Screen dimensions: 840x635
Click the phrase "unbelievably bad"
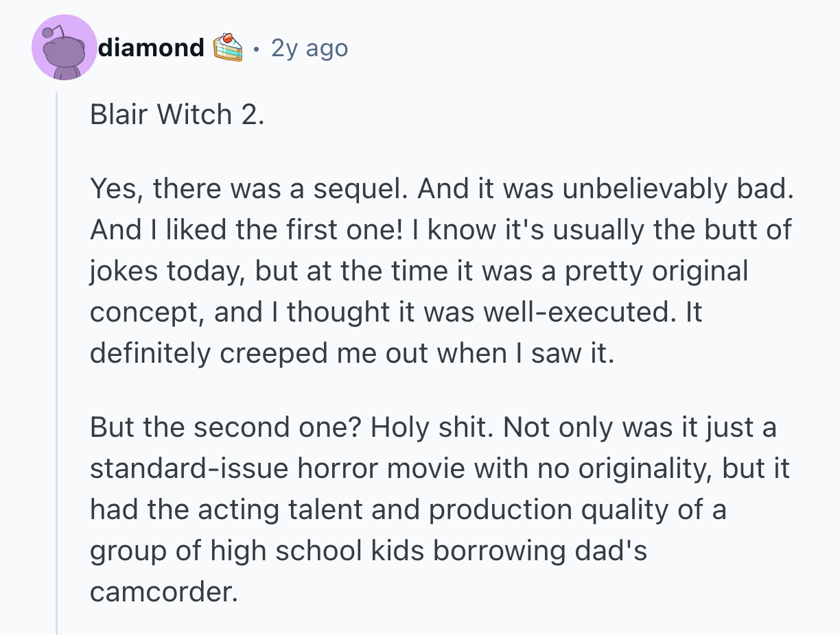672,189
